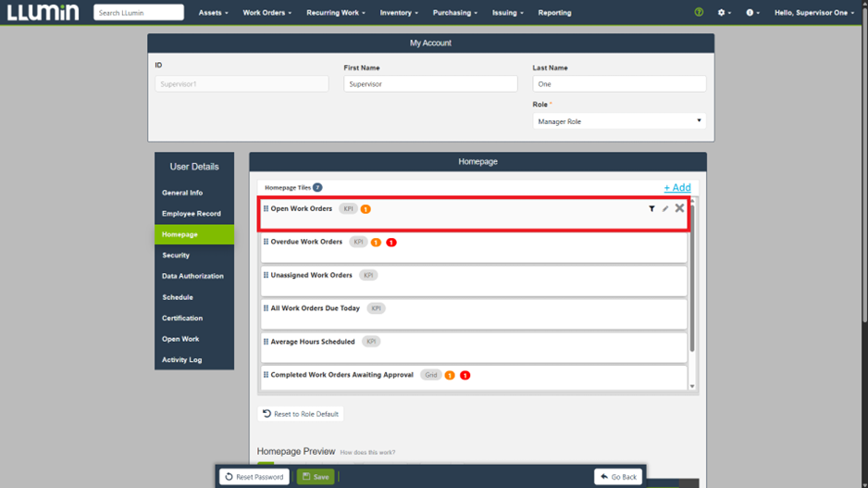868x488 pixels.
Task: Click the First Name input field
Action: tap(430, 83)
